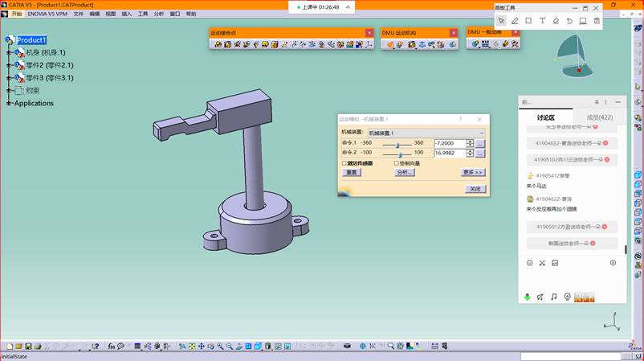Enable the 绘制向量 checkbox
The width and height of the screenshot is (644, 361).
coord(397,163)
